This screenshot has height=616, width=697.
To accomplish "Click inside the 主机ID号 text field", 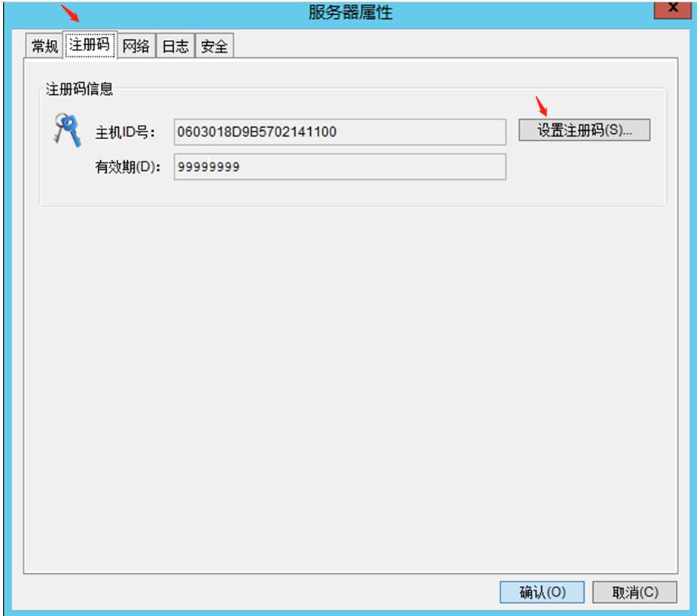I will 339,132.
